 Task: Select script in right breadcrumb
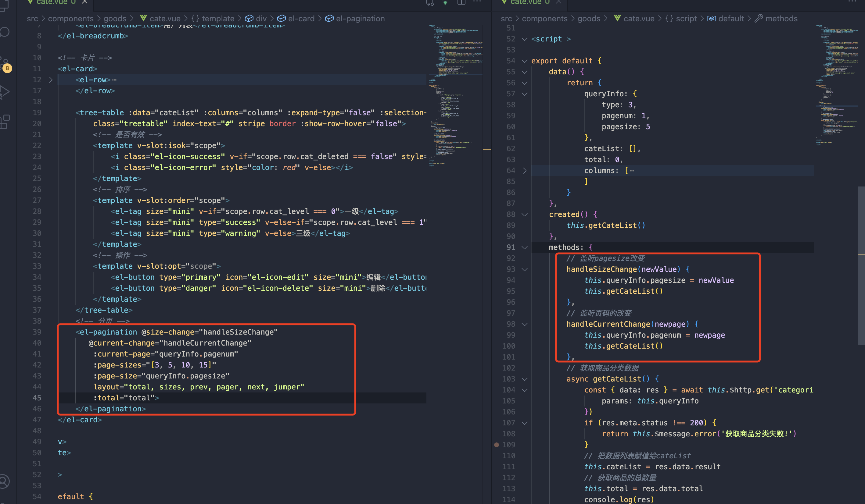tap(687, 19)
